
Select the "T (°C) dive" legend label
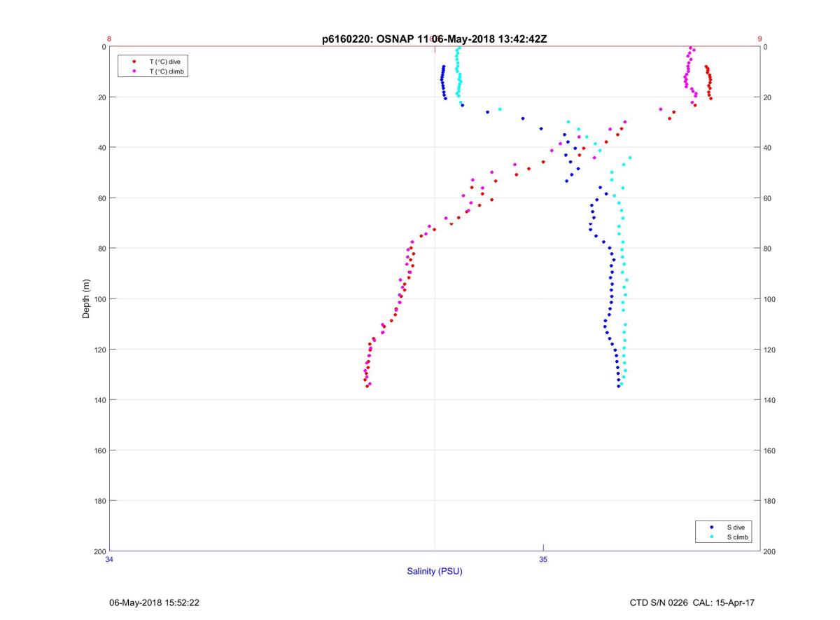click(164, 62)
